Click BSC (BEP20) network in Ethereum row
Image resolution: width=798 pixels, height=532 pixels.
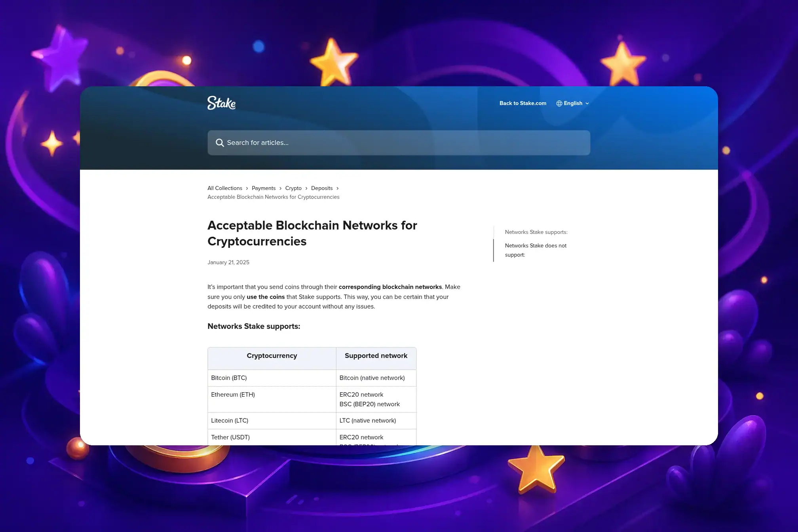(369, 404)
